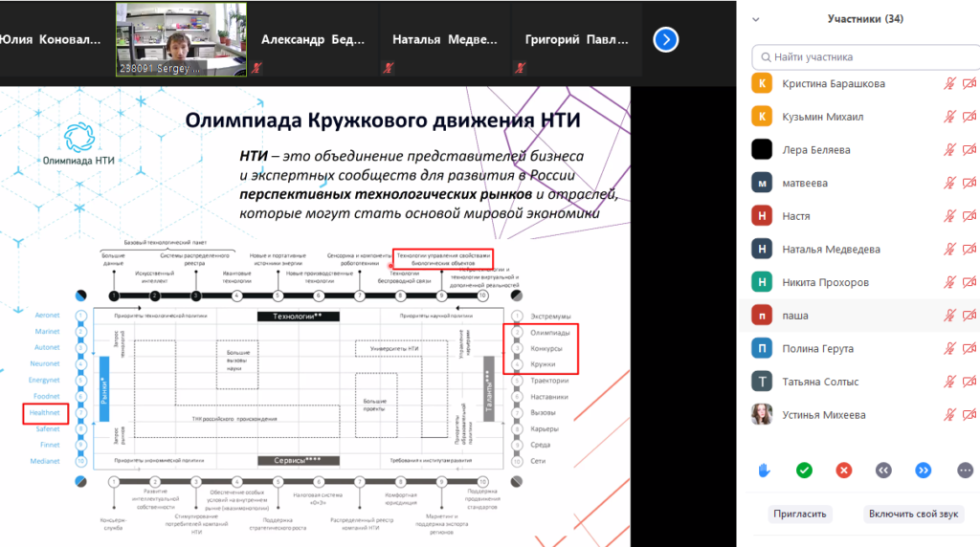This screenshot has width=980, height=547.
Task: Open the more reactions ellipsis button
Action: 965,470
